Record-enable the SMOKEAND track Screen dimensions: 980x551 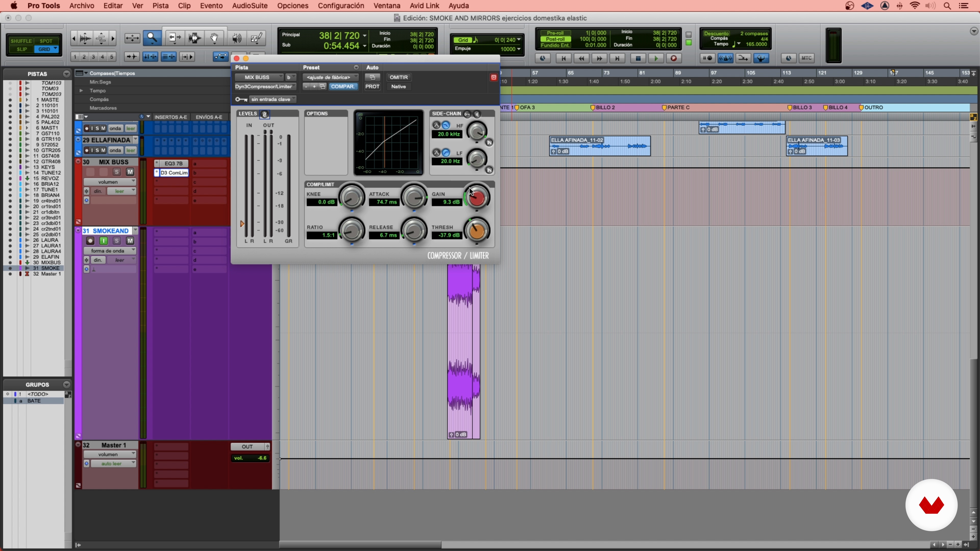click(x=90, y=241)
